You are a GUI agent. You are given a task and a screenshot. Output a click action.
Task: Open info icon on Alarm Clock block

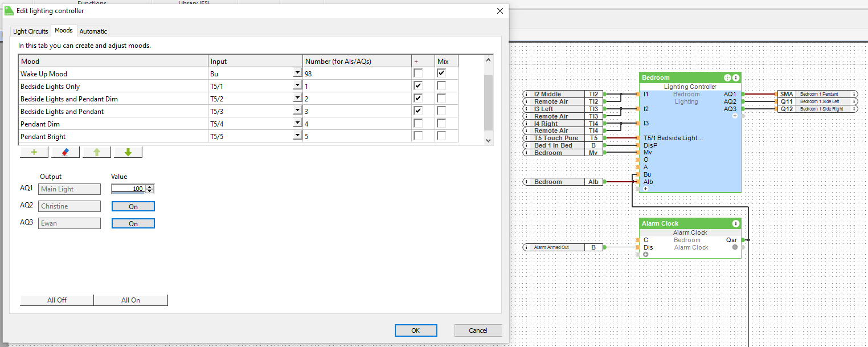(736, 224)
